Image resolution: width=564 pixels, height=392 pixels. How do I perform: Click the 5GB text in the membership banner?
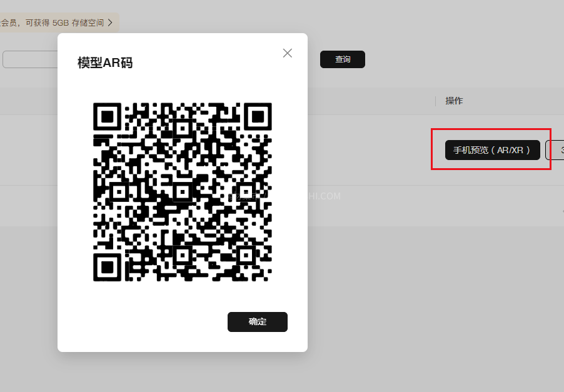point(61,23)
